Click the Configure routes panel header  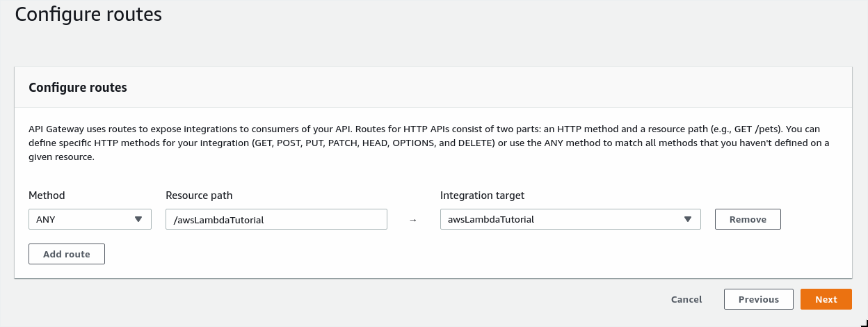coord(78,88)
